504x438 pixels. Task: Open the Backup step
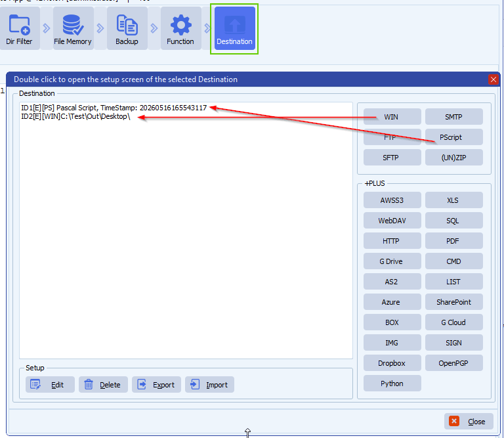(127, 29)
